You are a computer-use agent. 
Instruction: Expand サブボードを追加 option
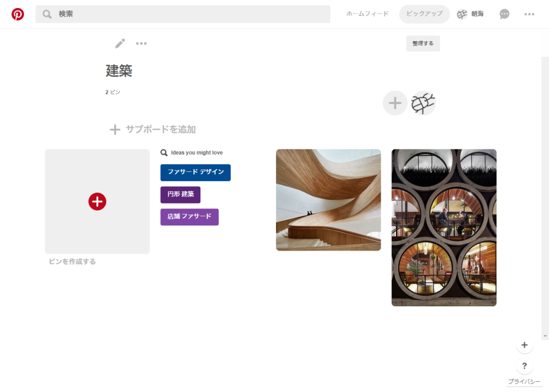(x=153, y=130)
